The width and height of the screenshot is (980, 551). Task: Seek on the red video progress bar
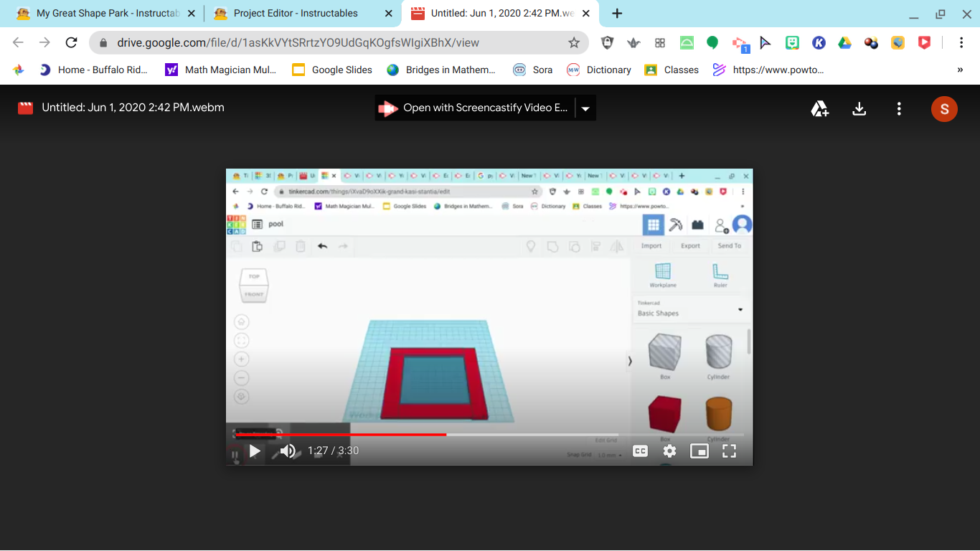click(490, 435)
